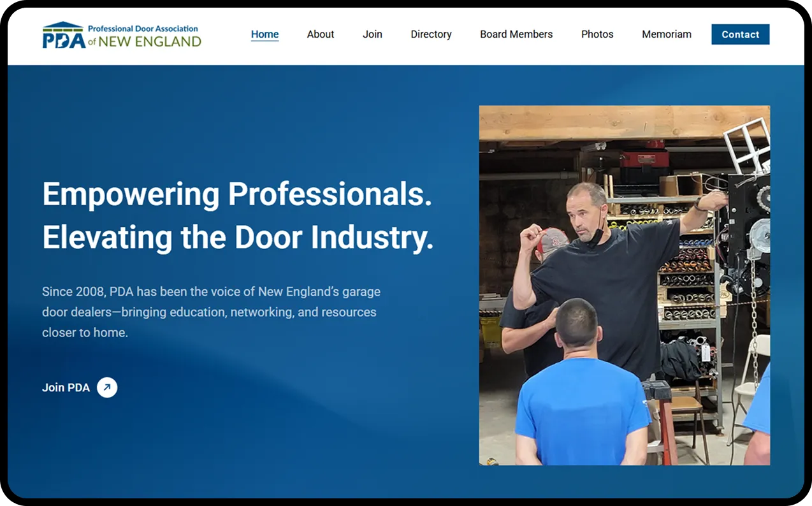Click the workshop demonstration photo

625,286
